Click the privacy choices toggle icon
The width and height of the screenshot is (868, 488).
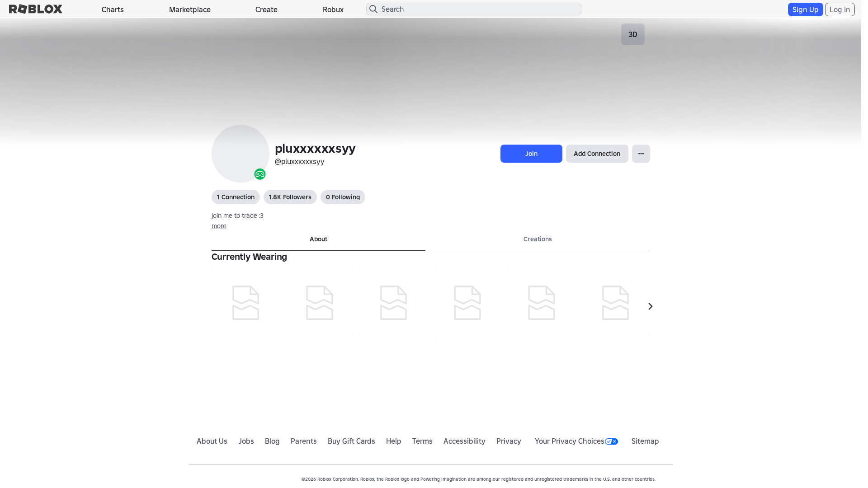pos(611,441)
